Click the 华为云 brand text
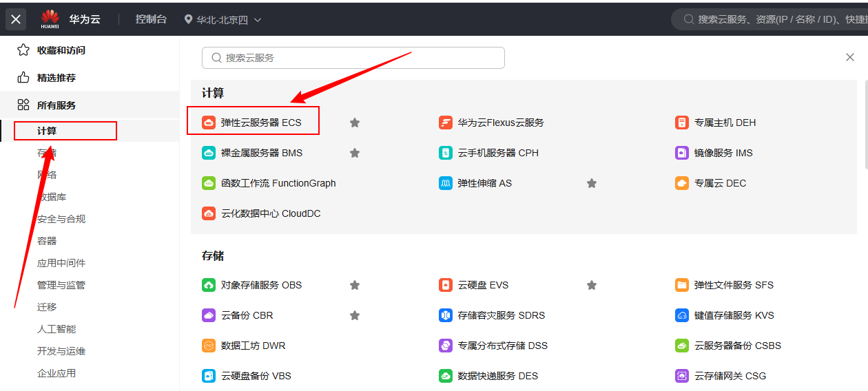The width and height of the screenshot is (868, 391). [x=85, y=19]
